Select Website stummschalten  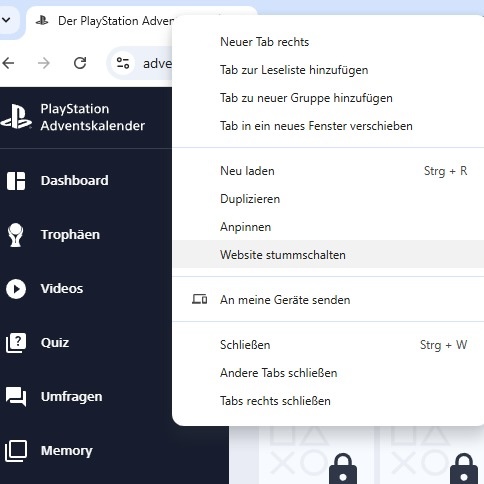tap(328, 254)
